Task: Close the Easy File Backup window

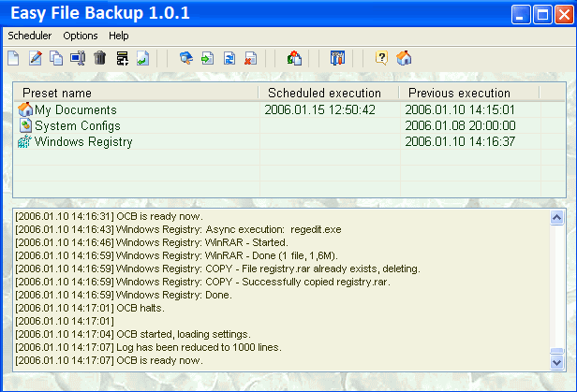Action: pos(564,15)
